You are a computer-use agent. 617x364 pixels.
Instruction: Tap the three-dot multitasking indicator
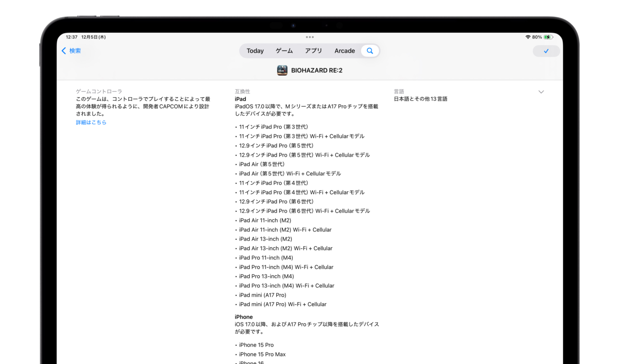[309, 37]
